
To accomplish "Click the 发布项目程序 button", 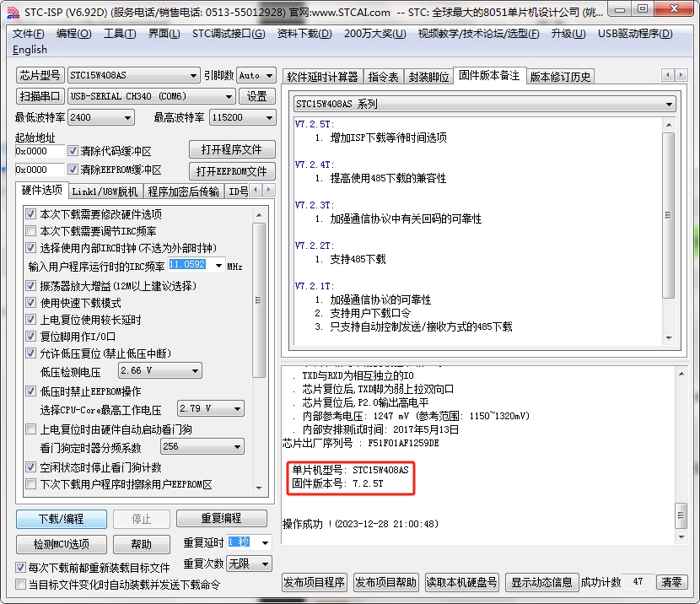I will click(x=315, y=582).
